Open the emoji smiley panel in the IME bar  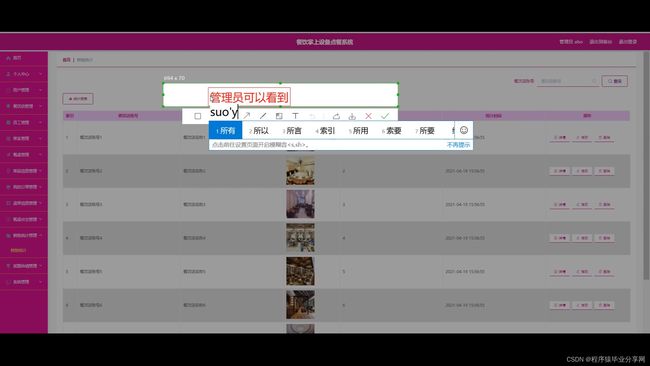click(x=464, y=130)
